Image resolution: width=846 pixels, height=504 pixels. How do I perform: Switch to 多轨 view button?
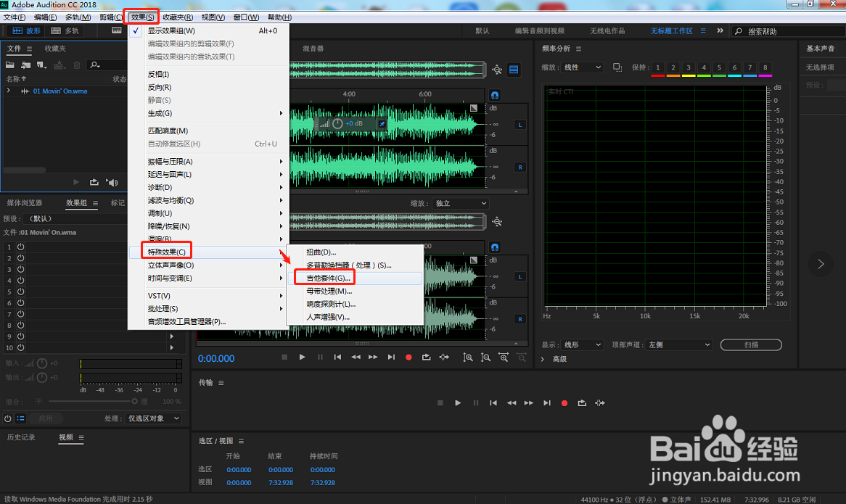pos(65,30)
